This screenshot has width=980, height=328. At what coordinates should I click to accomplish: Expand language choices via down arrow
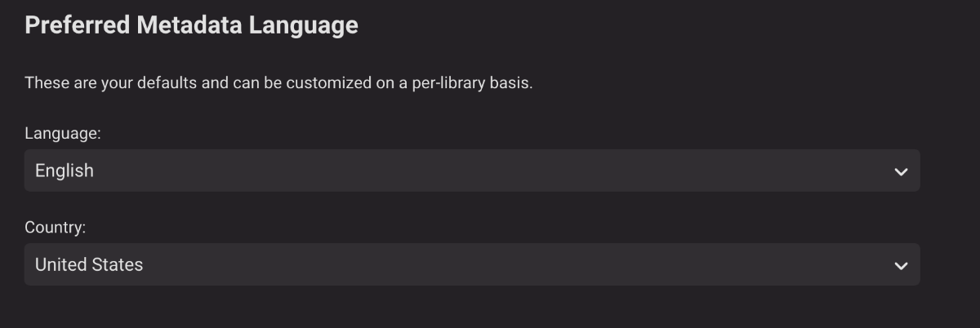[x=901, y=171]
